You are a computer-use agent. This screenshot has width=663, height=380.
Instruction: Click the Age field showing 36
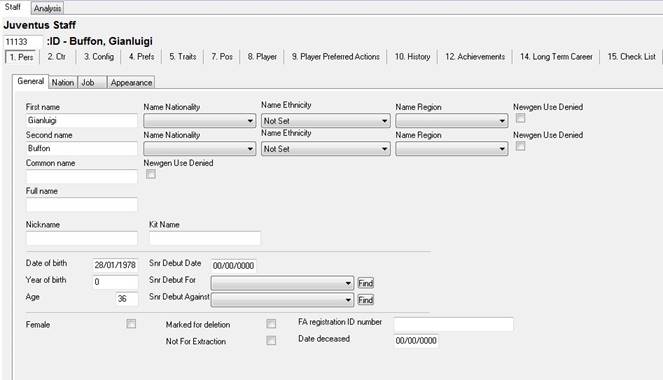(126, 299)
